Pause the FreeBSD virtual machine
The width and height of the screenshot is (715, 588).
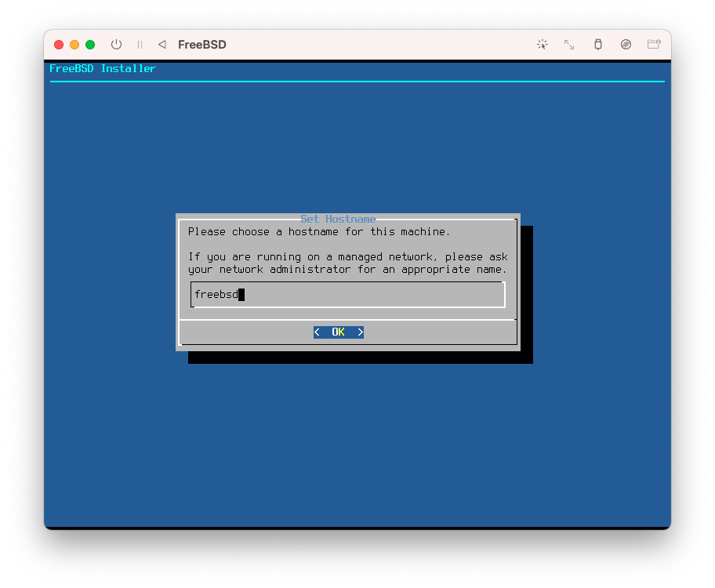(140, 44)
